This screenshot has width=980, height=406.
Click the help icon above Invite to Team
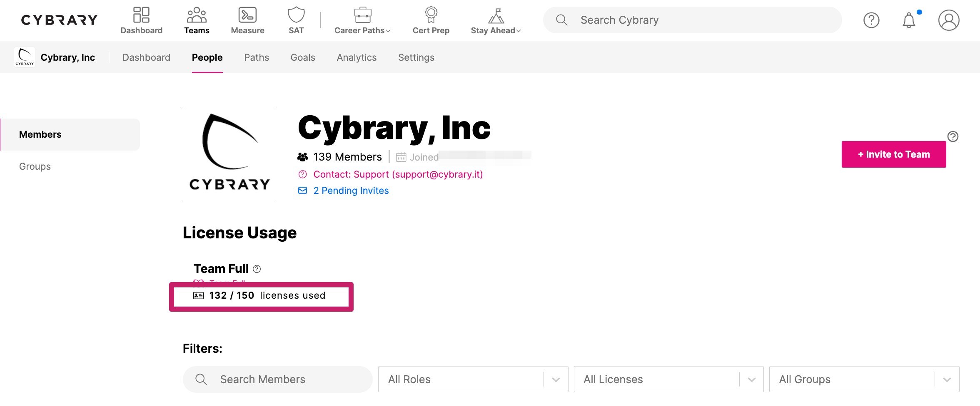[x=953, y=136]
